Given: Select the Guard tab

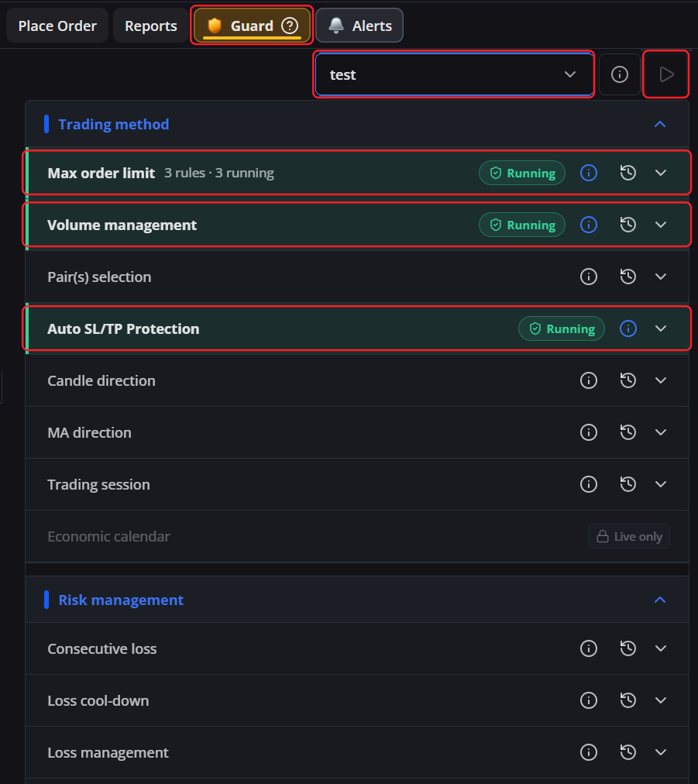Looking at the screenshot, I should (252, 26).
